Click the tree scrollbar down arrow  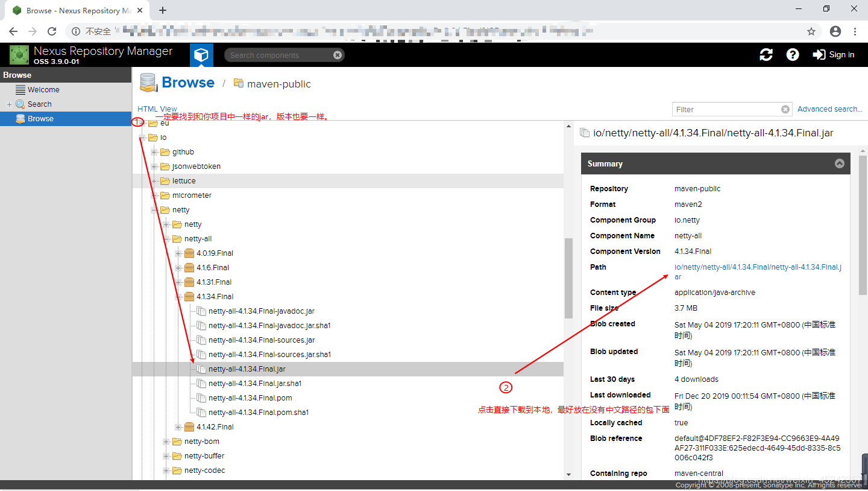pos(568,475)
